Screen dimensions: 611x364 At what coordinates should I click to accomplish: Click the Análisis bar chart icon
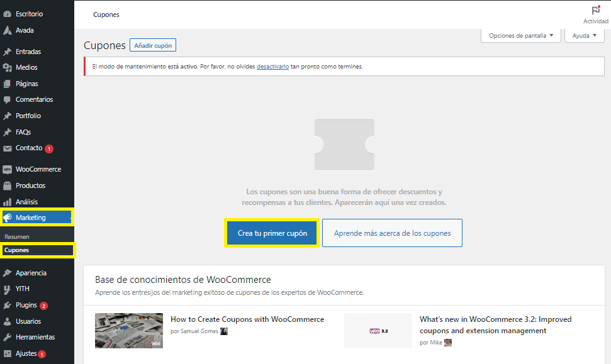click(8, 202)
